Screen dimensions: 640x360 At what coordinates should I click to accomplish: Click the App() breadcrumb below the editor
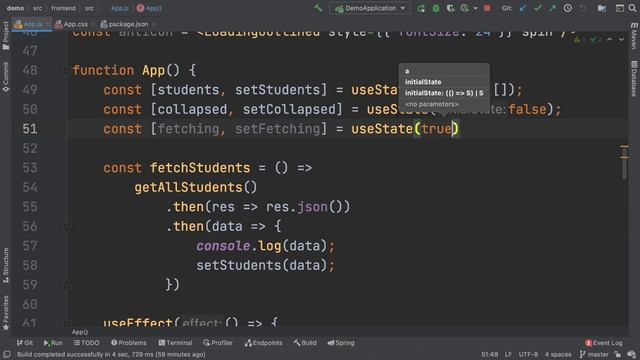80,332
